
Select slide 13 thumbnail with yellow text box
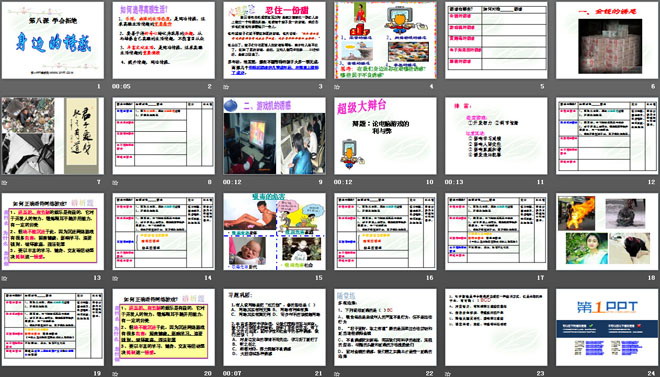click(x=53, y=231)
